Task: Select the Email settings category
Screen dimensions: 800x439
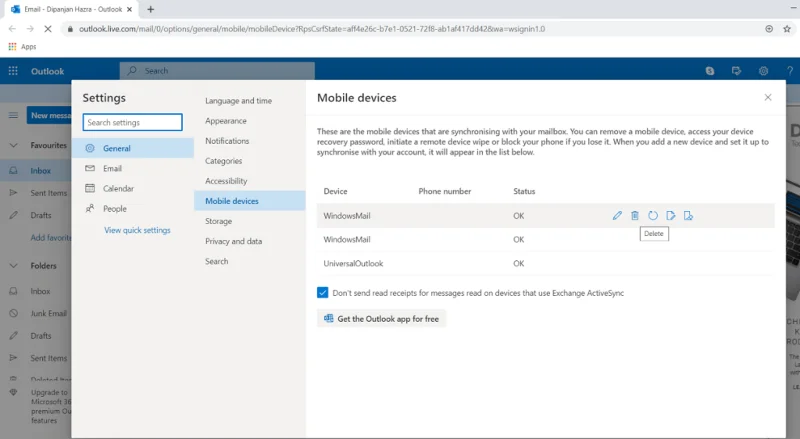Action: tap(133, 168)
